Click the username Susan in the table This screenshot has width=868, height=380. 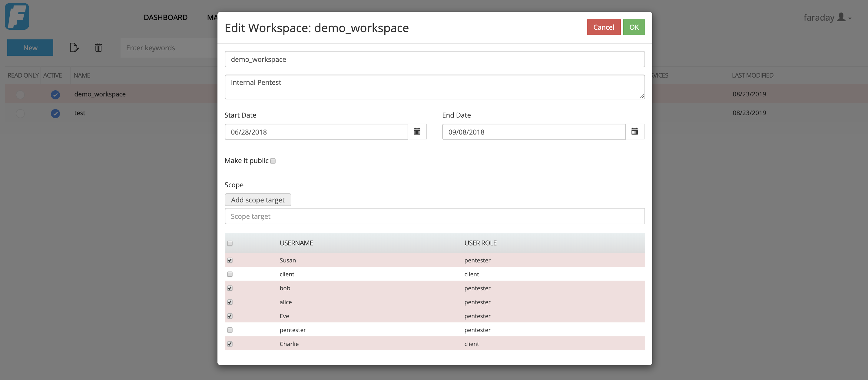(288, 260)
